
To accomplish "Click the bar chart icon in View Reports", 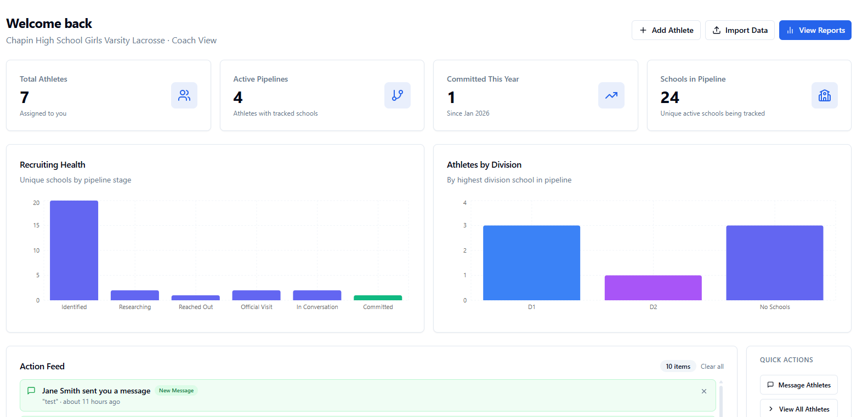I will (x=790, y=30).
